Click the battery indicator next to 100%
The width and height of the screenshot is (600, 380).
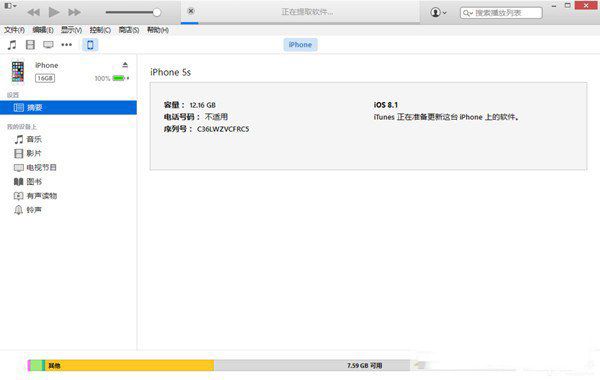(x=121, y=78)
